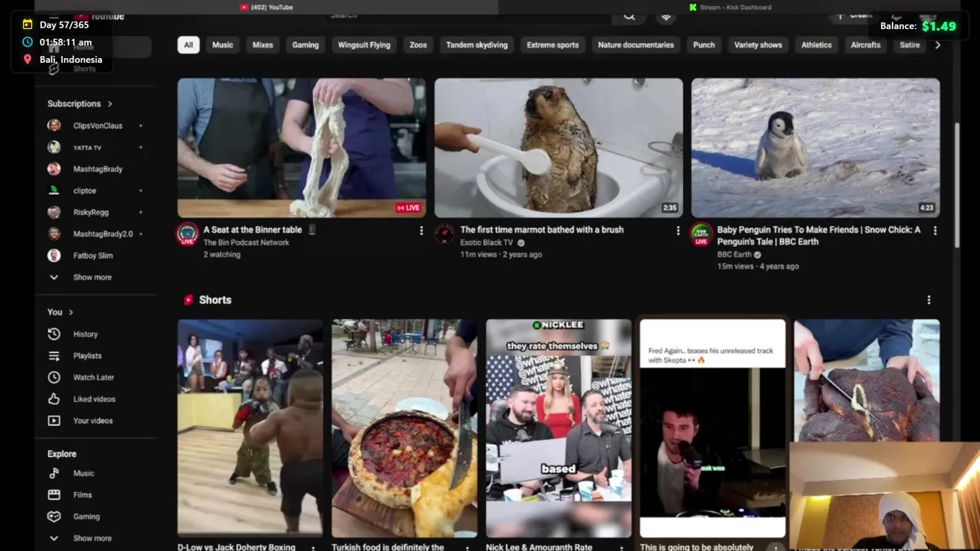Open options menu for Baby Penguin video

pyautogui.click(x=934, y=230)
